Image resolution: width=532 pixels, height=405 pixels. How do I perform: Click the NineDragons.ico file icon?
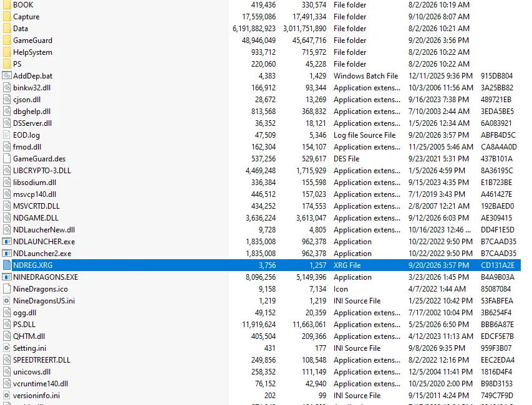click(6, 288)
